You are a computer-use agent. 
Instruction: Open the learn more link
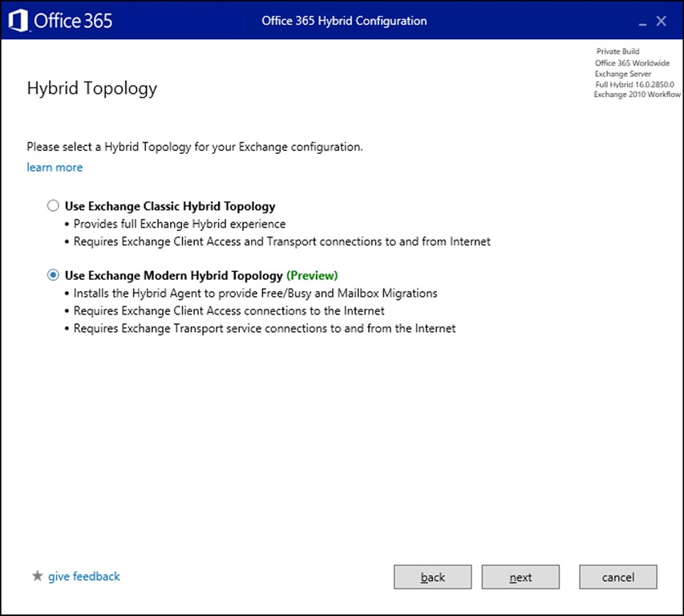(x=55, y=167)
